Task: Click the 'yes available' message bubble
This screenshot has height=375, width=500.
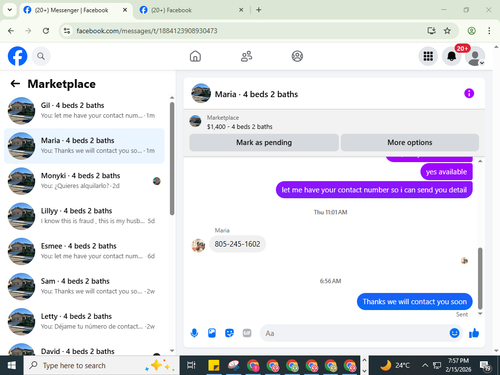Action: (x=446, y=172)
